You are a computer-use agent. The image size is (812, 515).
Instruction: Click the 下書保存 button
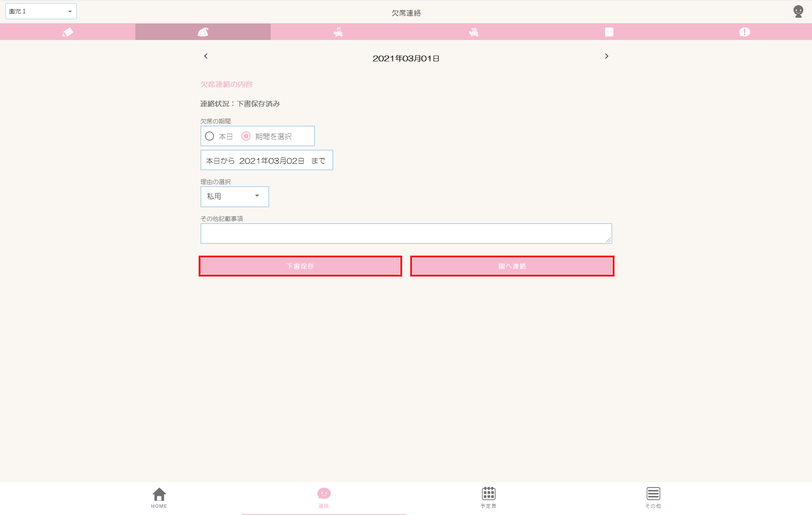pyautogui.click(x=300, y=266)
